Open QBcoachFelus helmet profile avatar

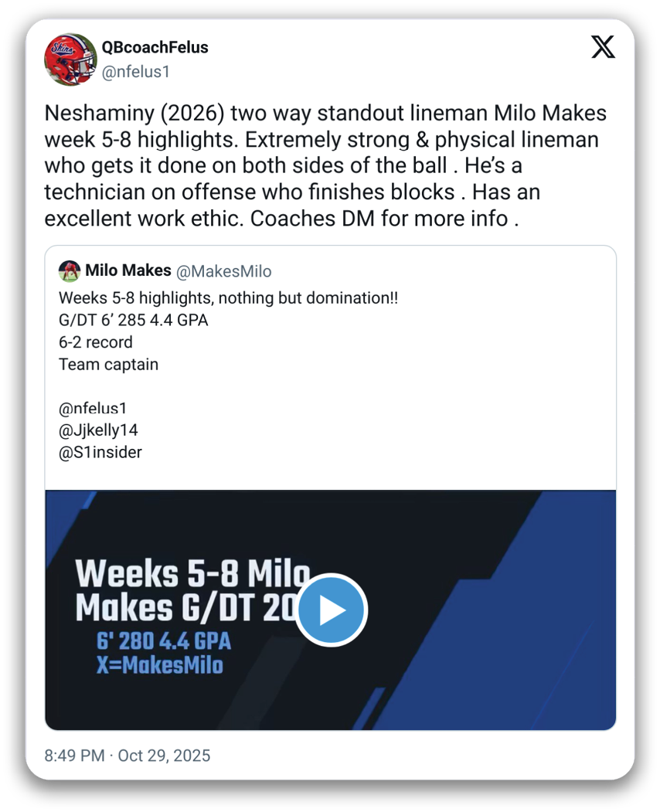pos(70,59)
